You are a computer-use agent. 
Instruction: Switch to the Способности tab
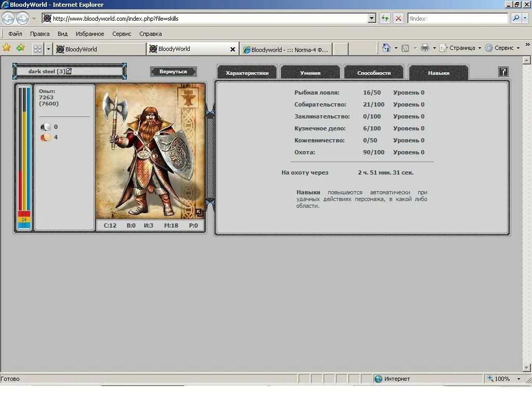[x=374, y=73]
